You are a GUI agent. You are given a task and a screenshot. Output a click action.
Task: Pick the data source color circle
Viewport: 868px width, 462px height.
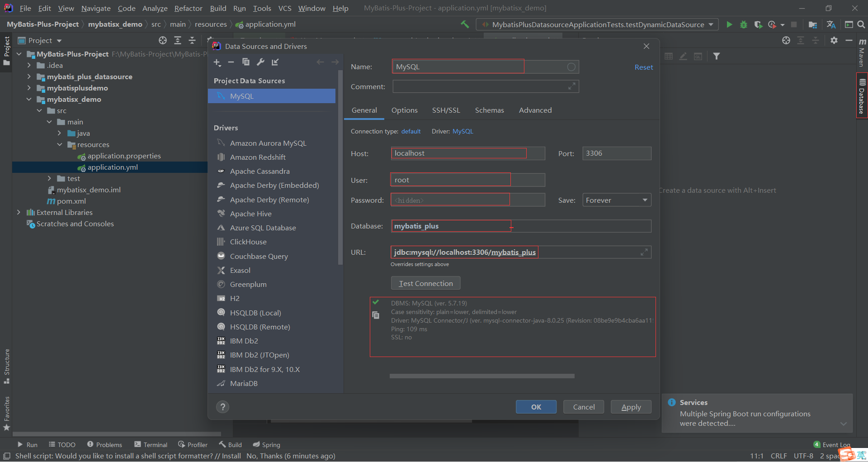coord(571,67)
